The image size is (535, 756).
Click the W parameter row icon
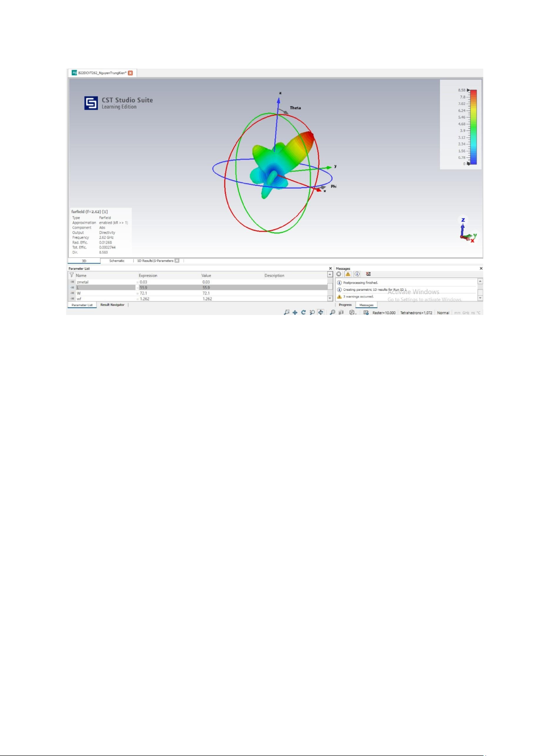coord(72,293)
